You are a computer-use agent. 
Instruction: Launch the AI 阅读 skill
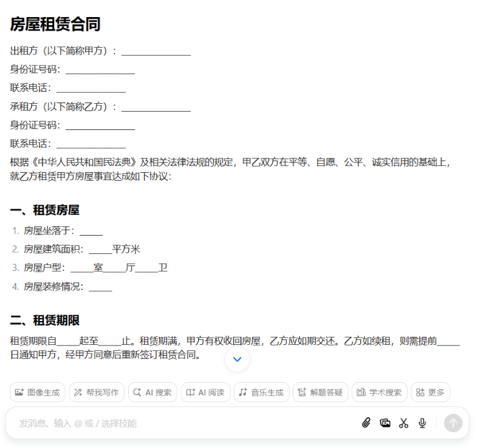pyautogui.click(x=205, y=392)
